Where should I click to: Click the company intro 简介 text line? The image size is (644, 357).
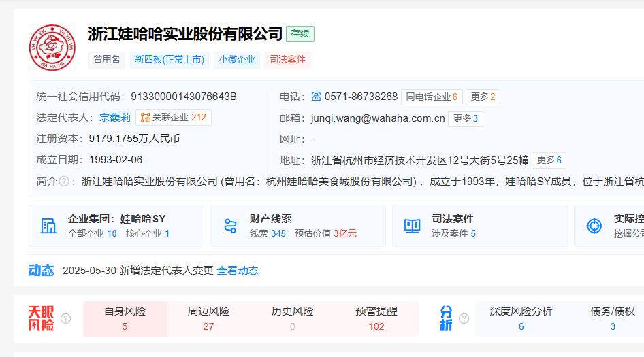pyautogui.click(x=362, y=182)
